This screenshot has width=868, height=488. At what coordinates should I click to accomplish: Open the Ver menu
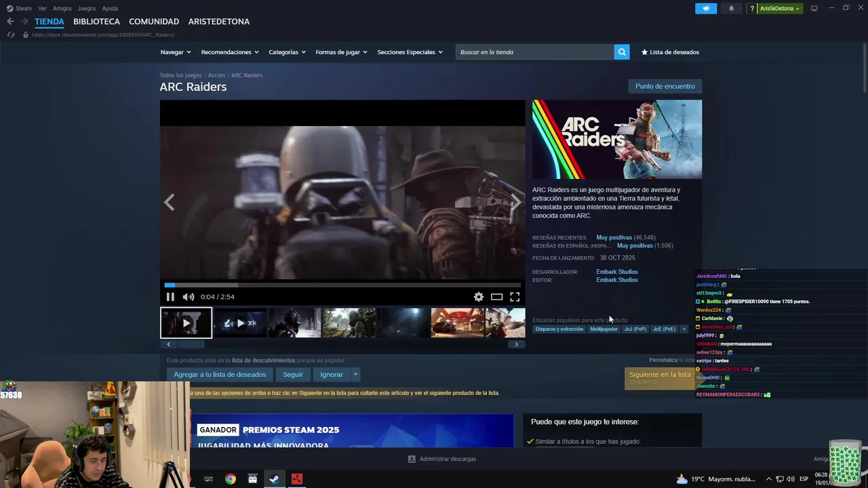click(42, 9)
